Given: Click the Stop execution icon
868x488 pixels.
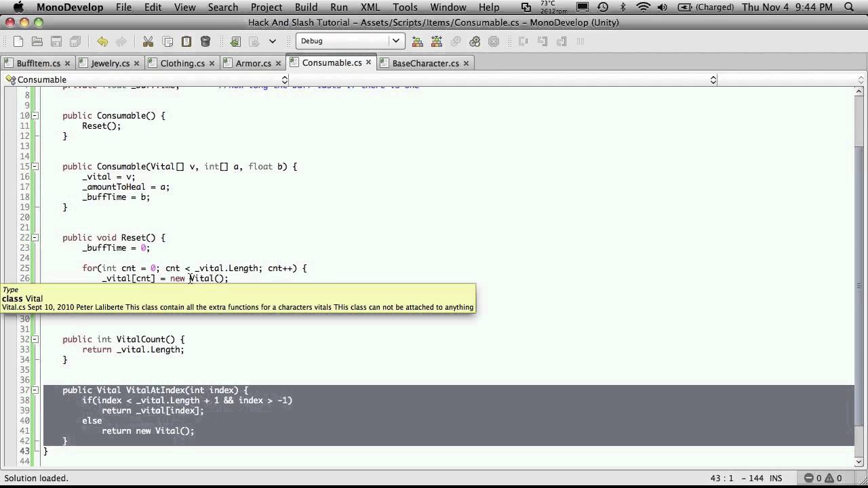Looking at the screenshot, I should (x=494, y=41).
